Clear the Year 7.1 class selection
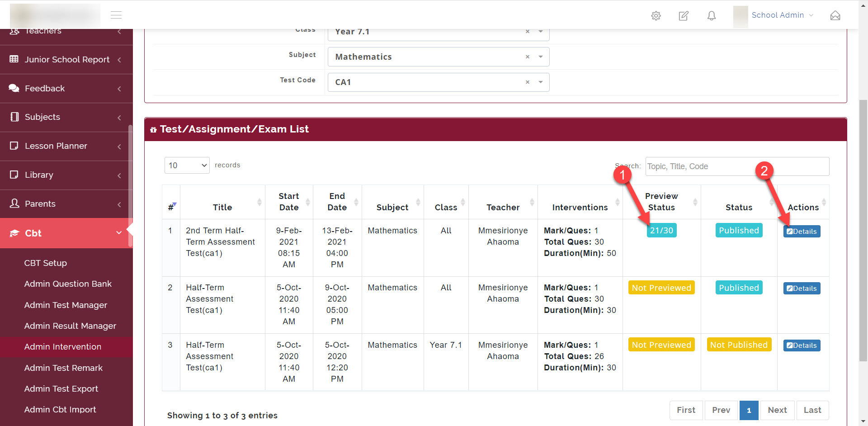The image size is (868, 426). [528, 32]
